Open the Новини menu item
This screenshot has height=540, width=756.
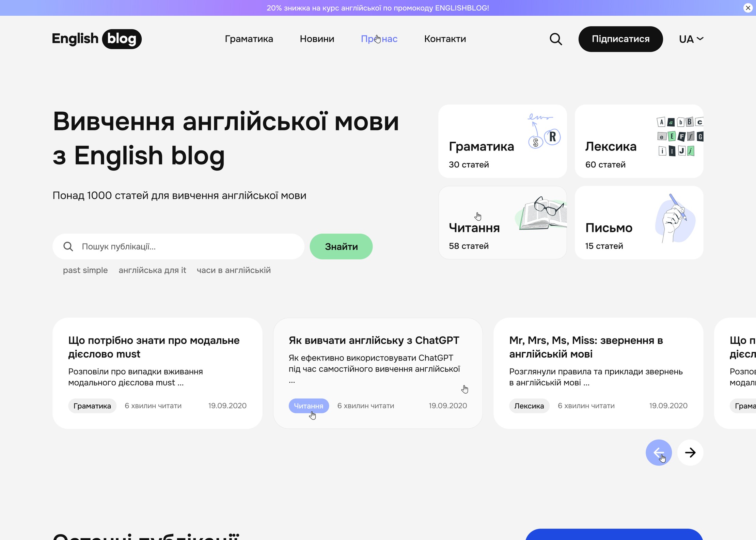click(317, 39)
